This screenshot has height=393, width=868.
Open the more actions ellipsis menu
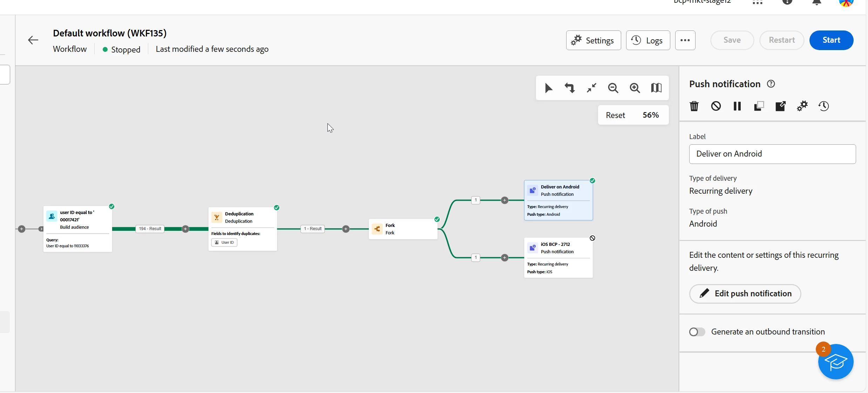(685, 40)
